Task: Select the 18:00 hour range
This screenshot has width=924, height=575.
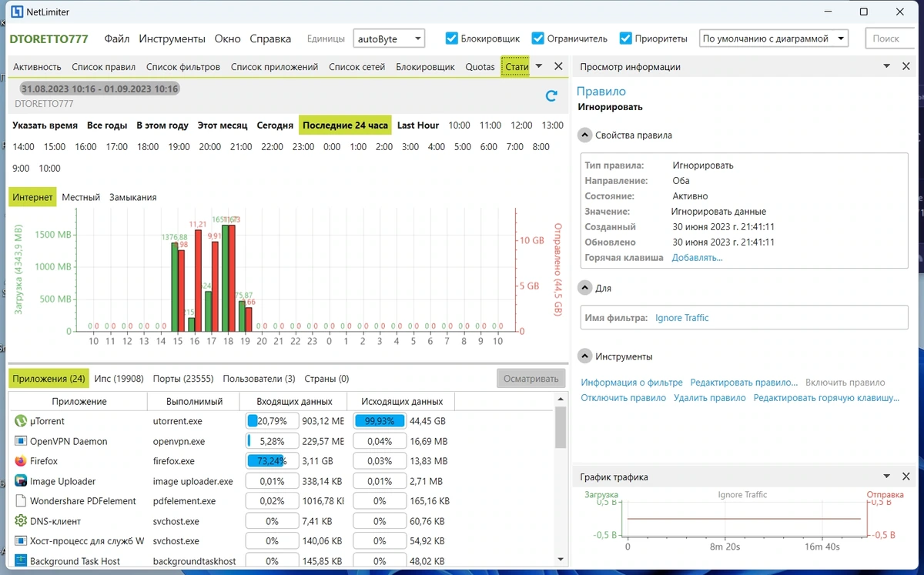Action: tap(148, 147)
